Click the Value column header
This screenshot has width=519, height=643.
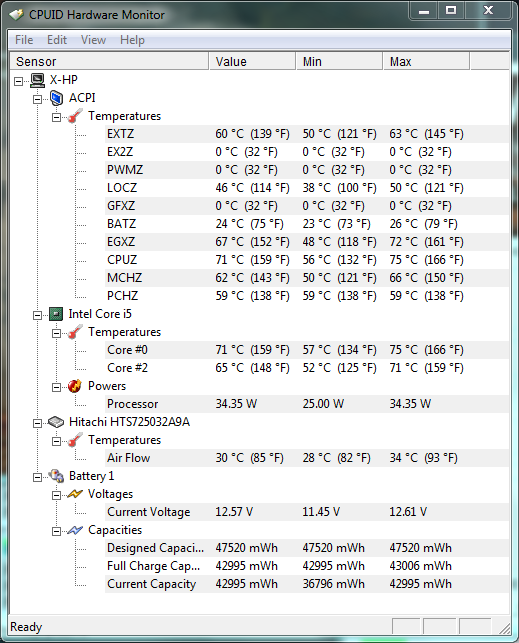point(252,62)
